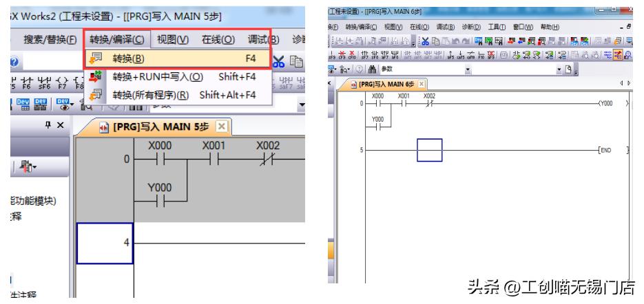Open 调试(B) menu in right window

pos(445,27)
